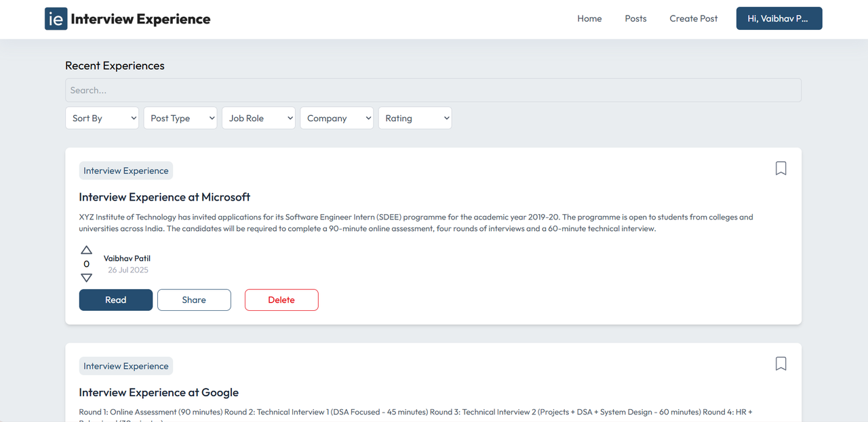Click the ie logo icon in the header
868x422 pixels.
tap(56, 19)
